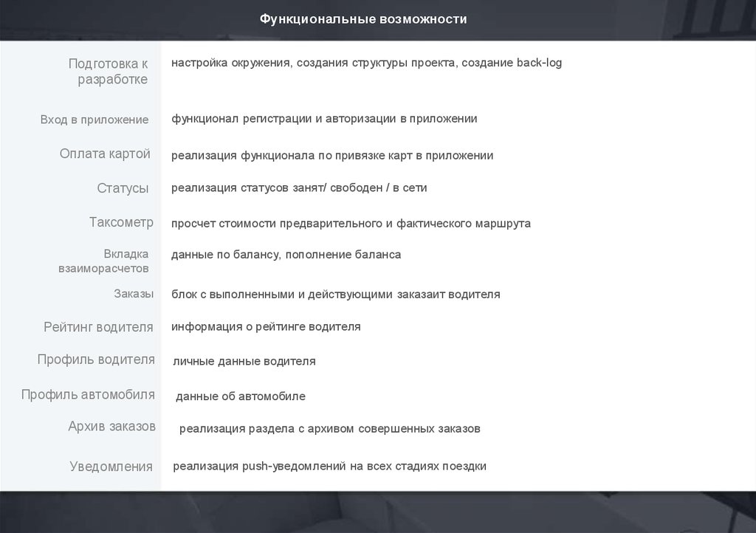Click the "данные по балансу, пополнение баланса" text
The height and width of the screenshot is (533, 756).
click(x=286, y=255)
